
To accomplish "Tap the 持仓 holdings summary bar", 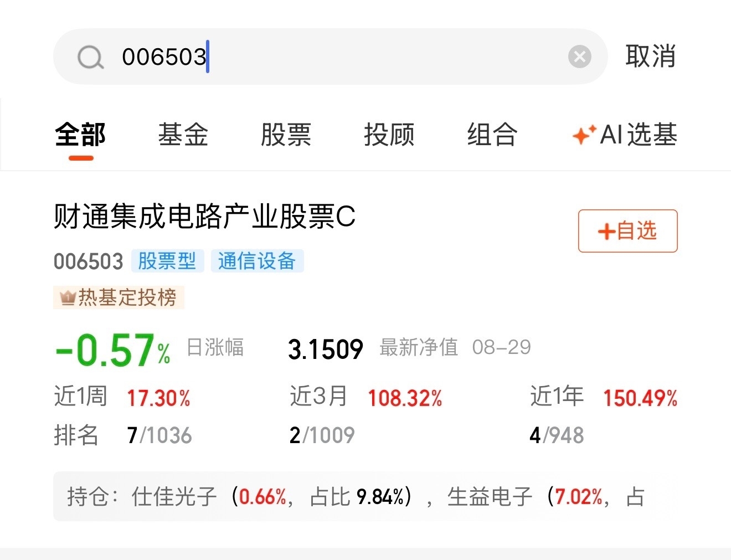I will point(354,496).
